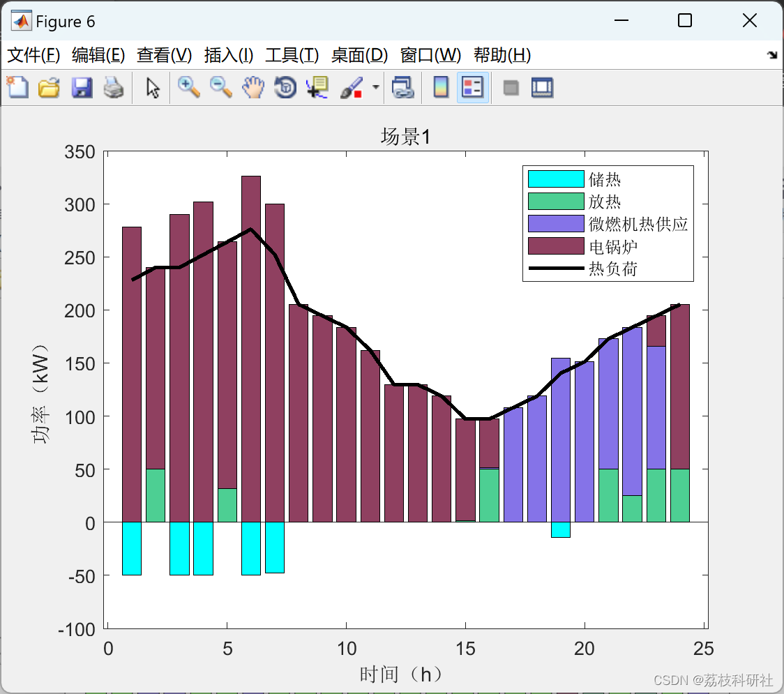Save the figure with the floppy disk icon
Screen dimensions: 784x694
coord(82,87)
